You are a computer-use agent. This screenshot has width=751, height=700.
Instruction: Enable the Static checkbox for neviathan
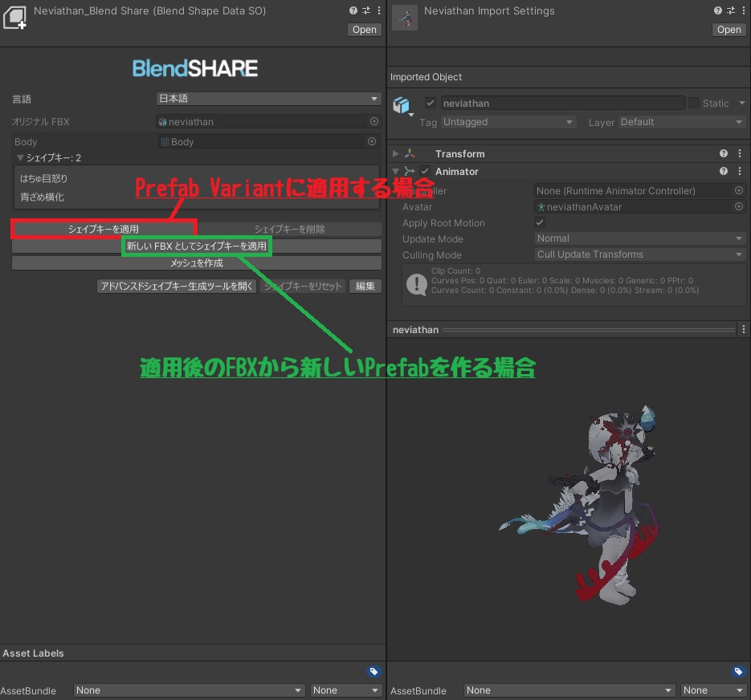click(x=692, y=103)
